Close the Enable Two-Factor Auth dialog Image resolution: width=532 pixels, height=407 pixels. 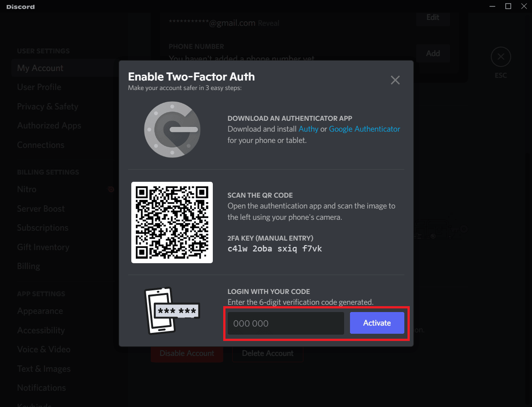(x=395, y=80)
